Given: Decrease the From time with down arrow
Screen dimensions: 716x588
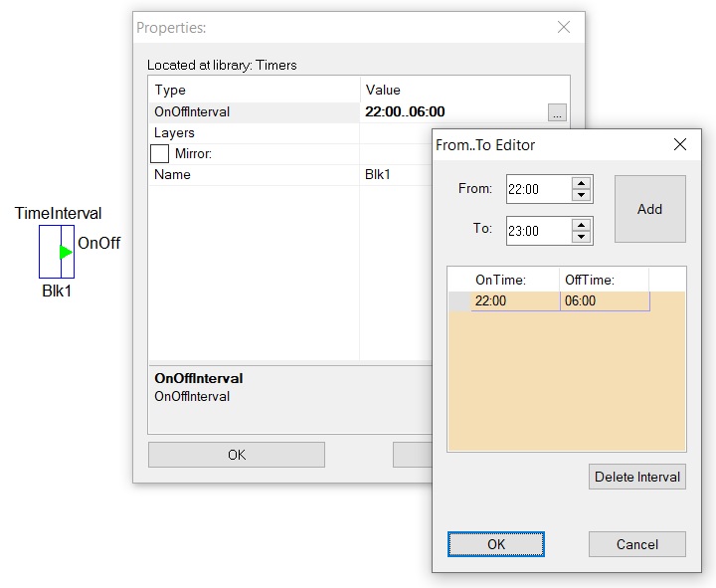Looking at the screenshot, I should (582, 195).
